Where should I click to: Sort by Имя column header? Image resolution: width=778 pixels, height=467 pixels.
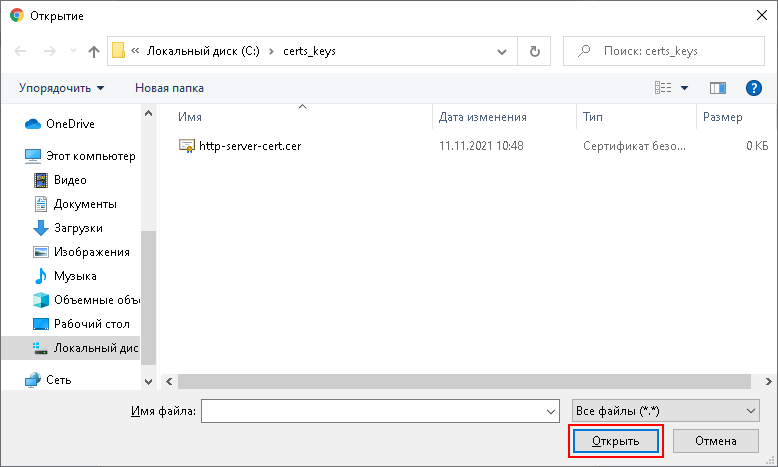click(190, 117)
